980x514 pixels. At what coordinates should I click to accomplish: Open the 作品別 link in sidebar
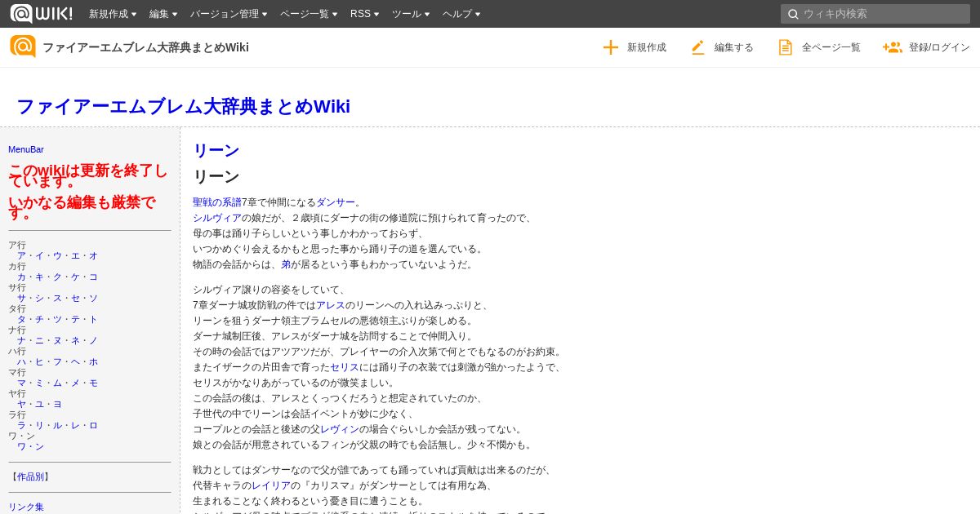tap(30, 476)
